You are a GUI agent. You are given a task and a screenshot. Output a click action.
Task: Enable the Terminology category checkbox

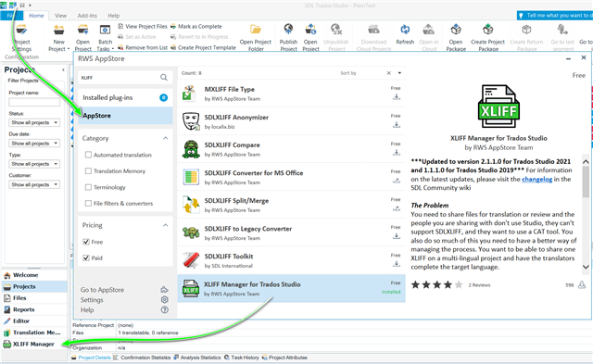tap(88, 187)
